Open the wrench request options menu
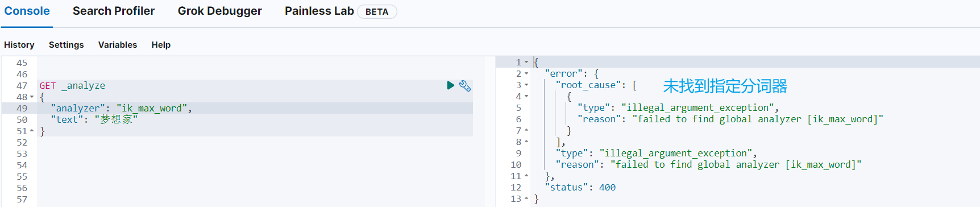The image size is (980, 207). (x=465, y=85)
